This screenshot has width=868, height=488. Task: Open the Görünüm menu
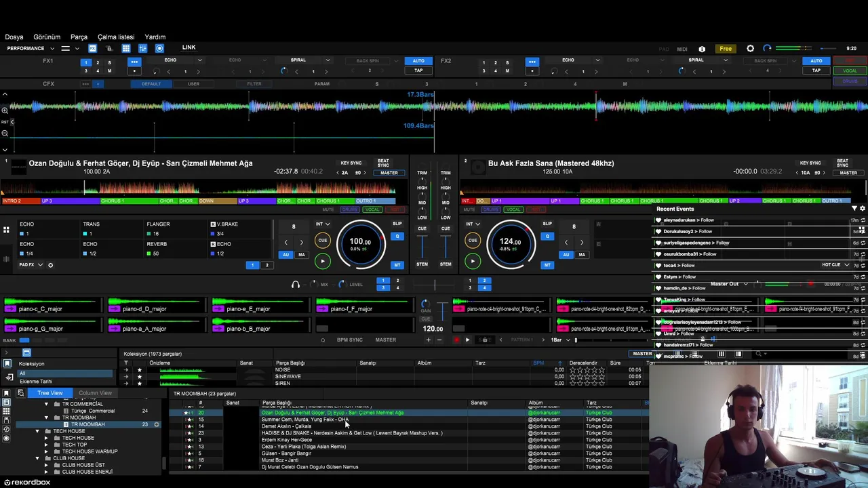[x=47, y=37]
